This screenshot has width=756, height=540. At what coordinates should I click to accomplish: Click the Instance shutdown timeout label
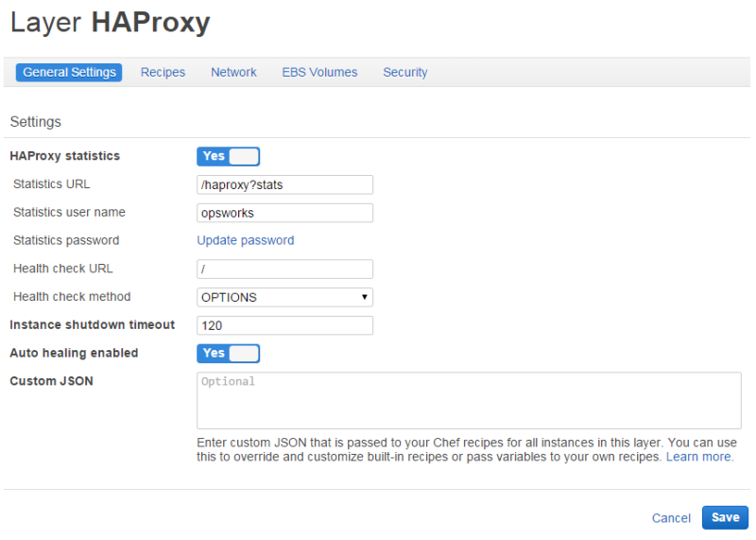point(92,324)
